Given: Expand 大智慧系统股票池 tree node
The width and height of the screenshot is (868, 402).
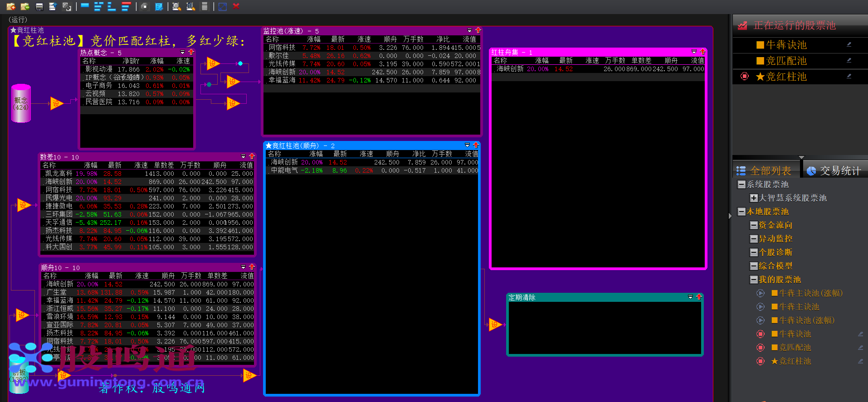Looking at the screenshot, I should [753, 198].
